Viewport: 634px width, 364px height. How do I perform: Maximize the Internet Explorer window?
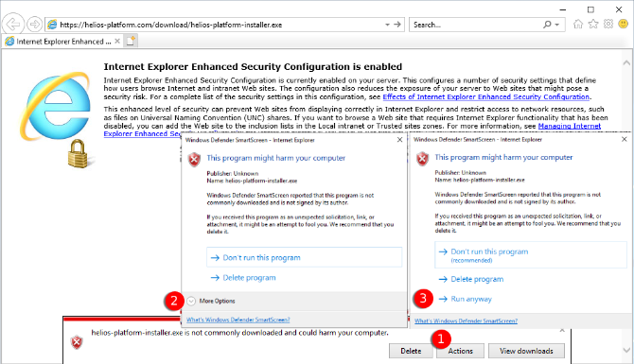590,9
